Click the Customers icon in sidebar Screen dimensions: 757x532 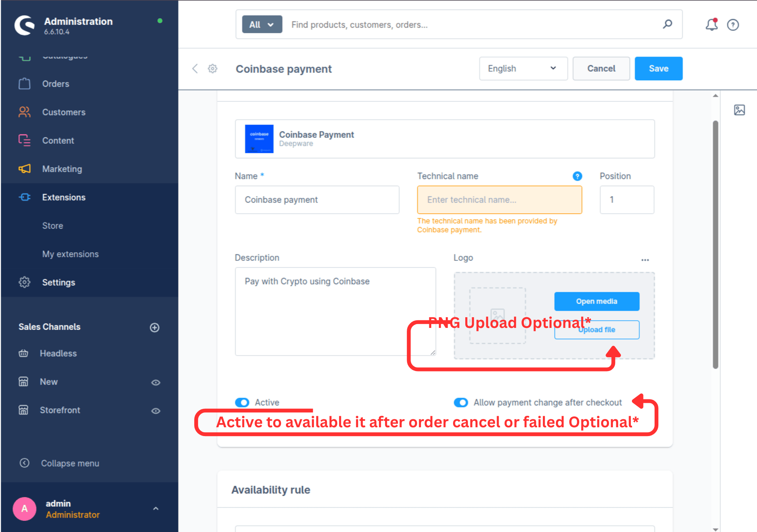point(24,112)
